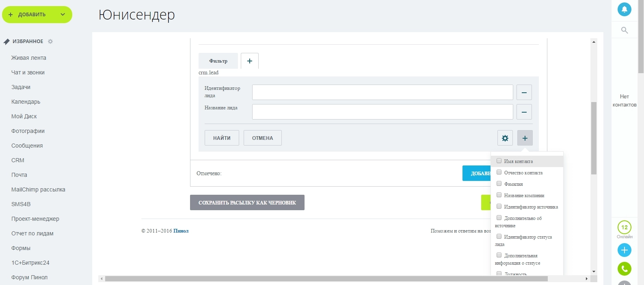The height and width of the screenshot is (285, 644).
Task: Open MailChimp рассылка menu item
Action: click(38, 189)
